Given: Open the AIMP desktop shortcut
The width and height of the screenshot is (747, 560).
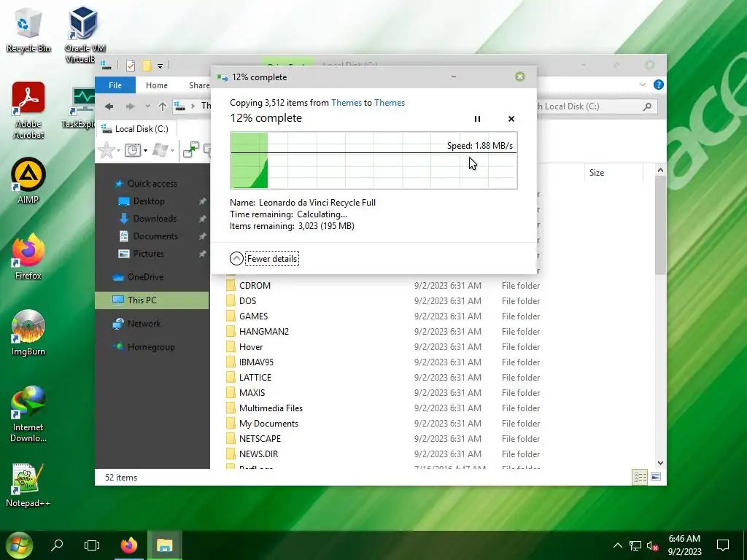Looking at the screenshot, I should pos(28,181).
